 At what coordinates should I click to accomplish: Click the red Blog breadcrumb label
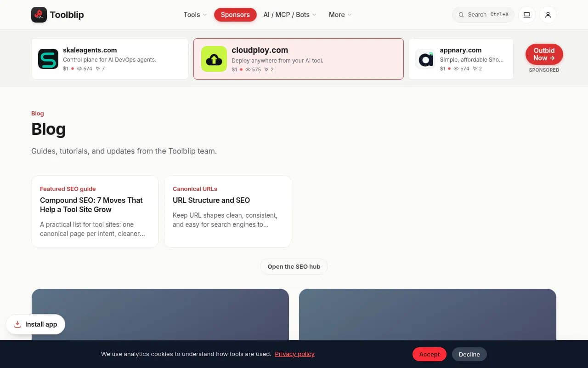38,114
